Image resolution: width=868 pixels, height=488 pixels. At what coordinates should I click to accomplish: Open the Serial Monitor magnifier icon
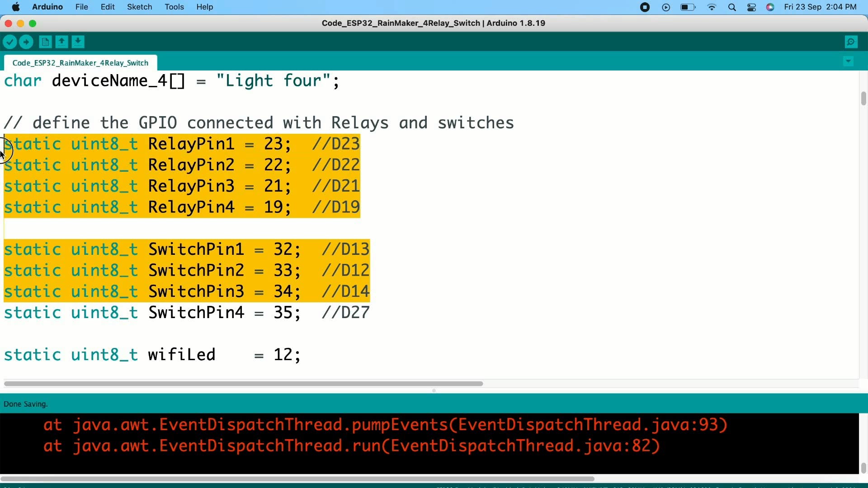[851, 42]
